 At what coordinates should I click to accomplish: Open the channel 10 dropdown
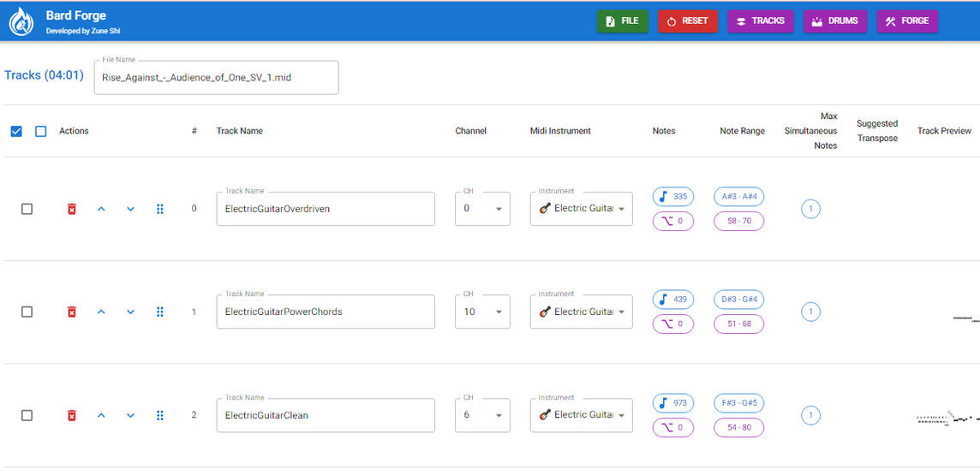[482, 312]
